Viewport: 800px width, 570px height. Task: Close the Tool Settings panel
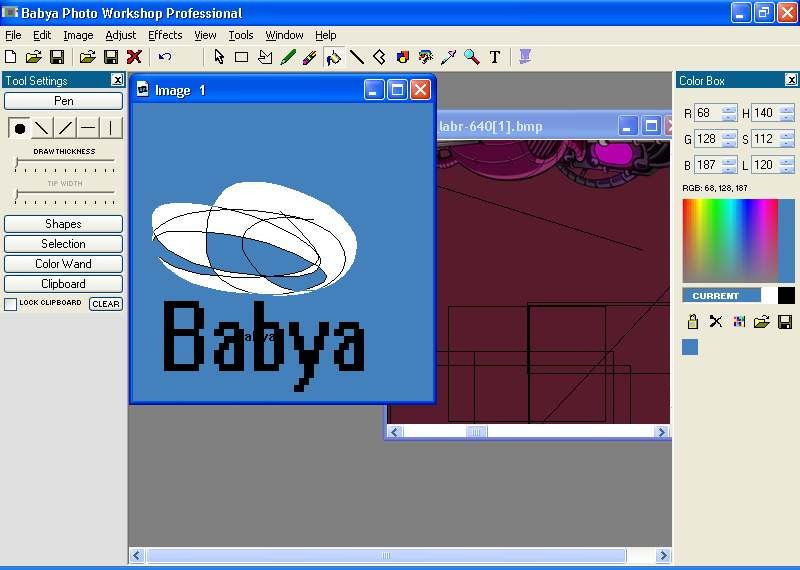[x=117, y=80]
